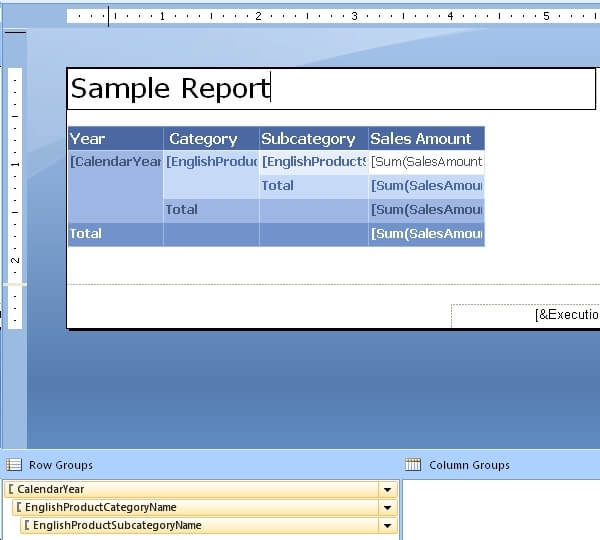600x540 pixels.
Task: Click the [&Executio footer text box
Action: pyautogui.click(x=525, y=316)
